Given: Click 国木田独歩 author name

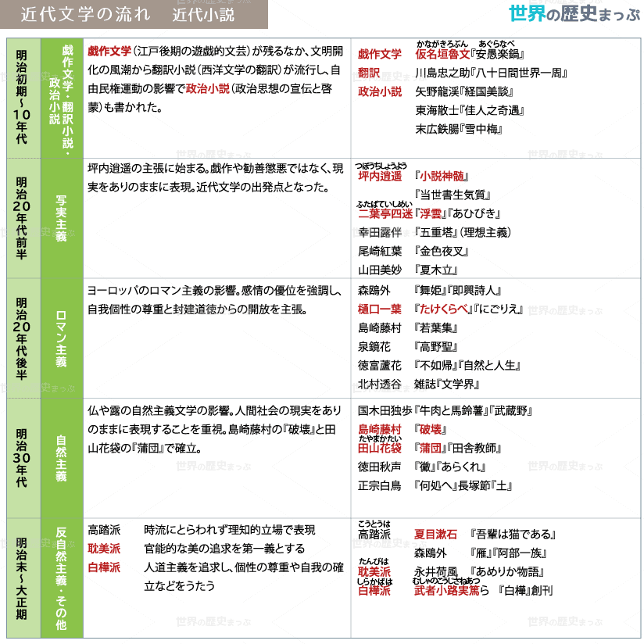Looking at the screenshot, I should pos(385,411).
